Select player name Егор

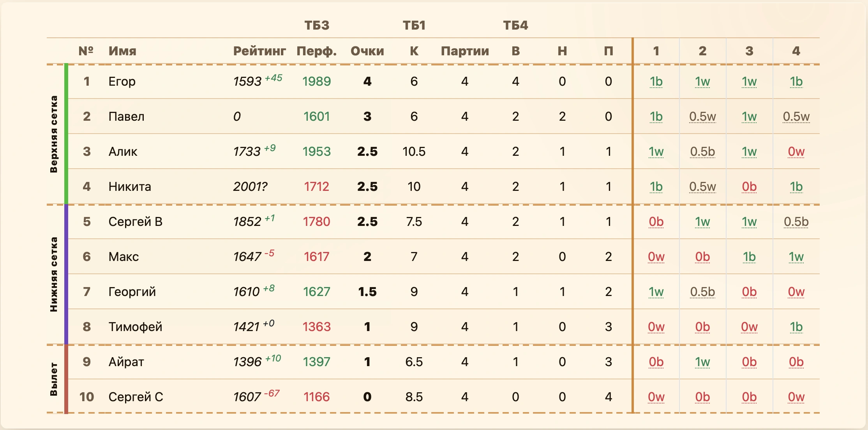(x=122, y=81)
